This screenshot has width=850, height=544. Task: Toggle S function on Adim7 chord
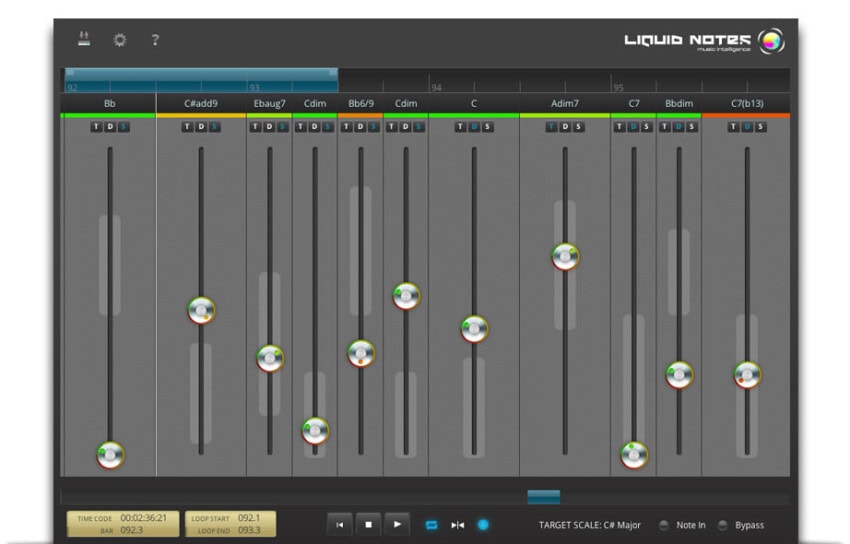579,127
